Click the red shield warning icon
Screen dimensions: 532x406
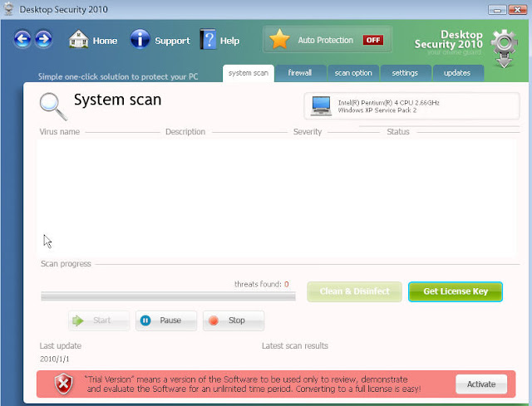tap(63, 384)
